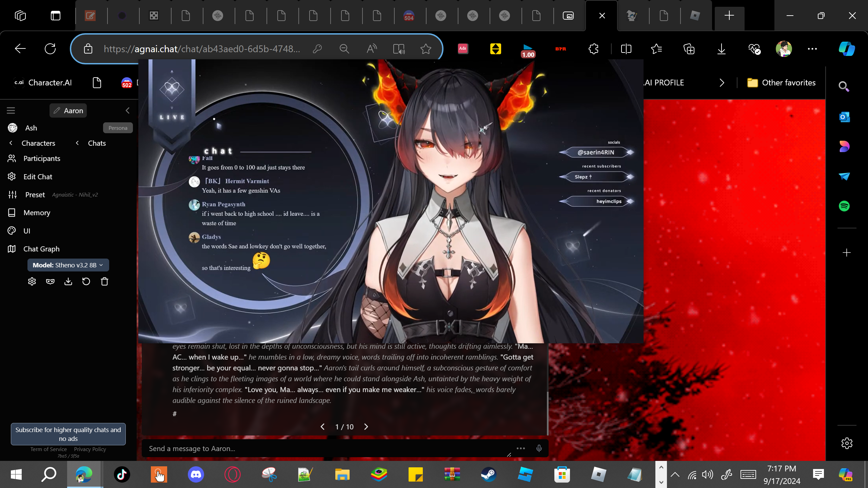Screen dimensions: 868x488
Task: Click the restart chat circular arrow icon
Action: 86,282
